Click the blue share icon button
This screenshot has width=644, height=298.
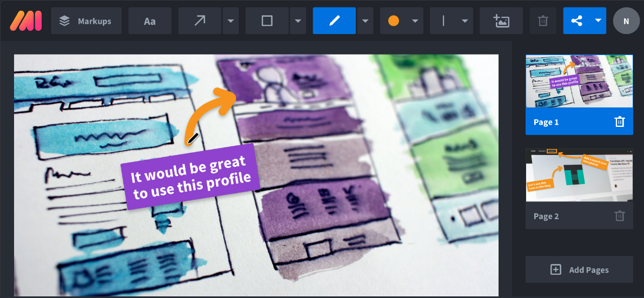point(576,21)
